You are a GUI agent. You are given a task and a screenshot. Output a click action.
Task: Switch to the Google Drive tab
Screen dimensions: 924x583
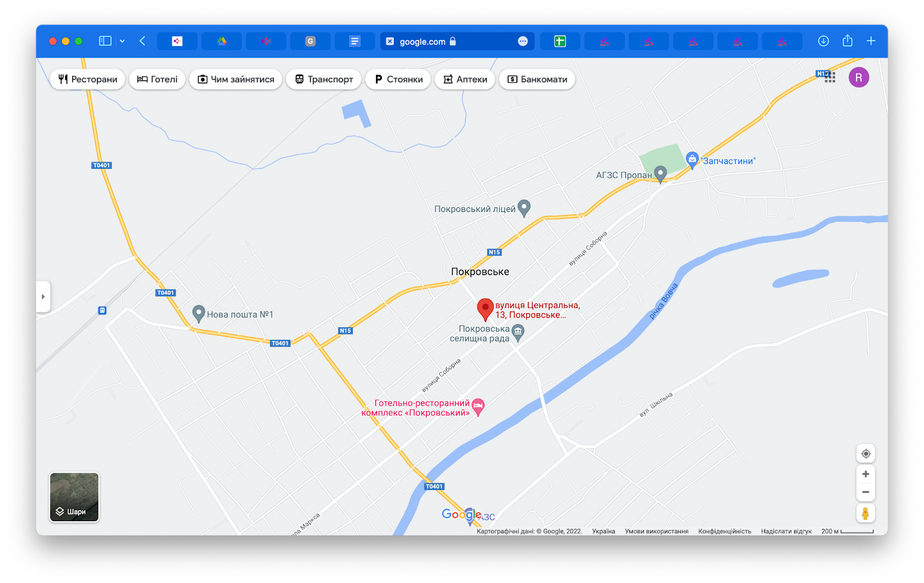point(222,41)
